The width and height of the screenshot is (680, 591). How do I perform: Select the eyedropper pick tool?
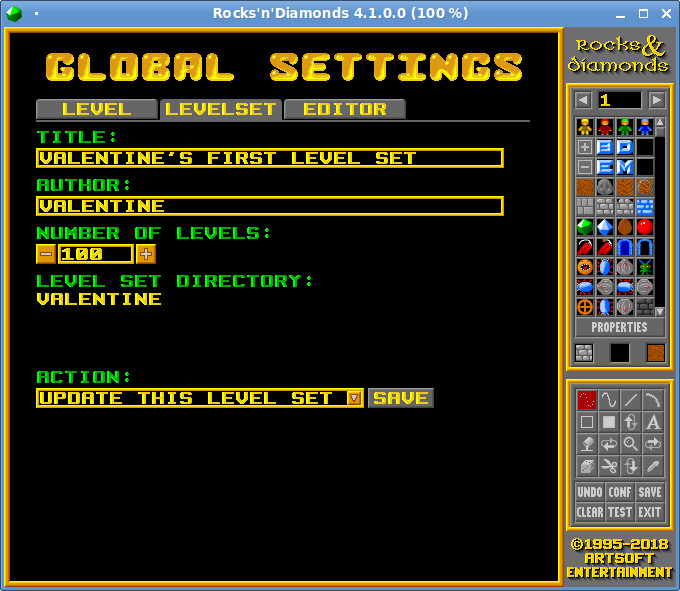point(653,466)
